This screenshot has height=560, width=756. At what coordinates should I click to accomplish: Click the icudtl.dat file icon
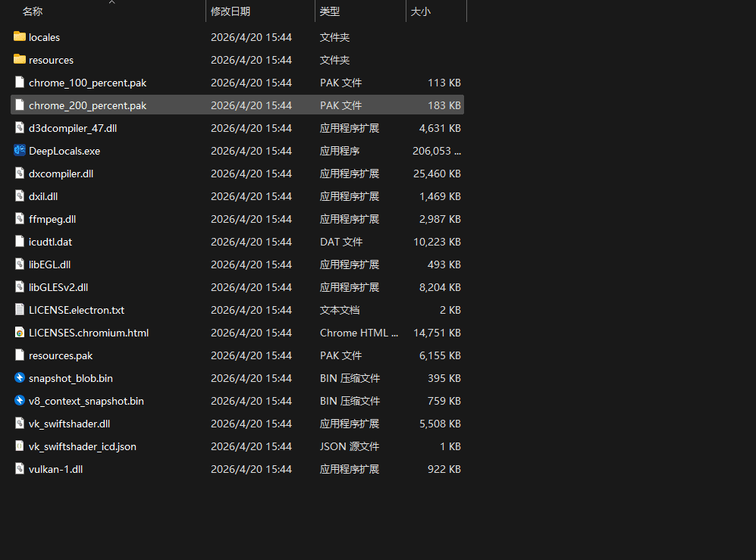(x=20, y=242)
